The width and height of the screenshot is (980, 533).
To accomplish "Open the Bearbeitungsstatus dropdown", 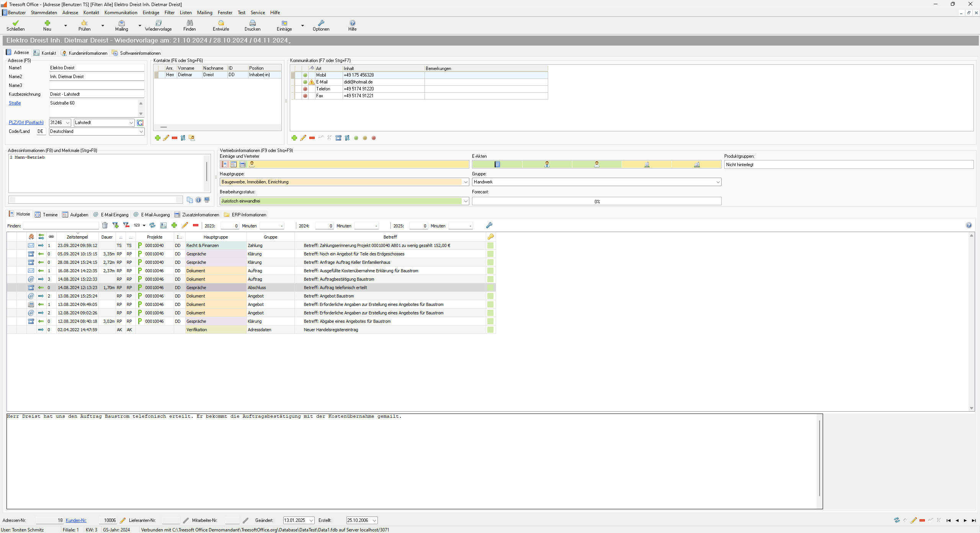I will click(465, 201).
